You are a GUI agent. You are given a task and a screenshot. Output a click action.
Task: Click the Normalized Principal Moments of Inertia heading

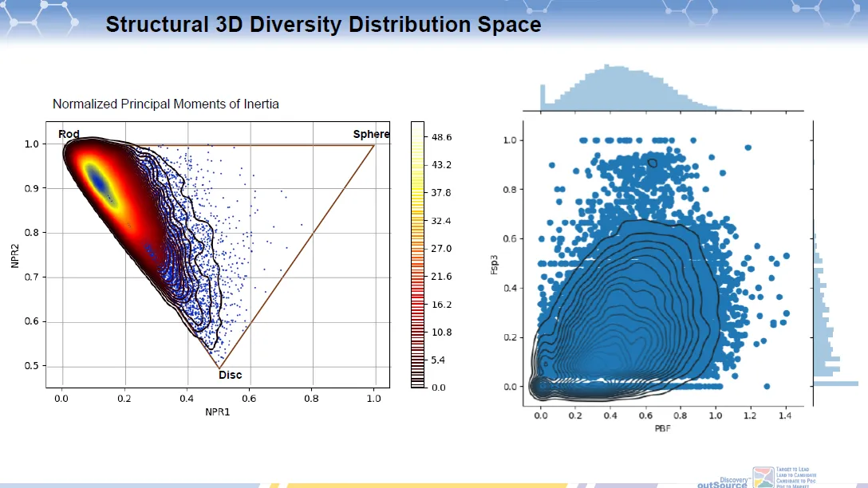(165, 104)
